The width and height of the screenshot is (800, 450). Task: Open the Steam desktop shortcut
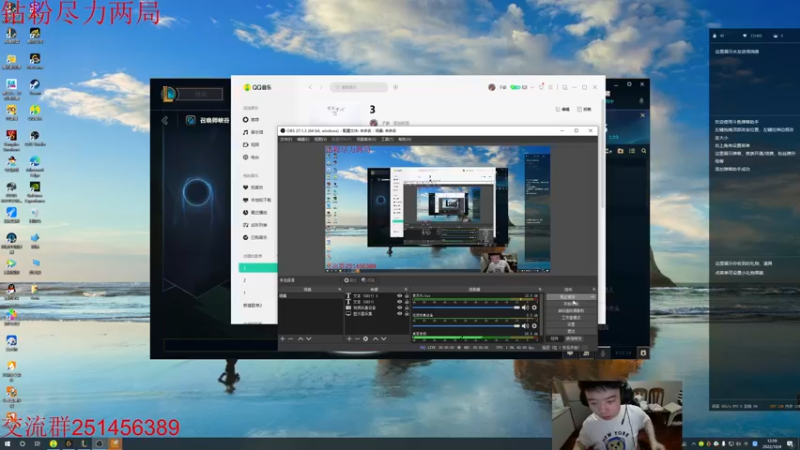pos(35,87)
